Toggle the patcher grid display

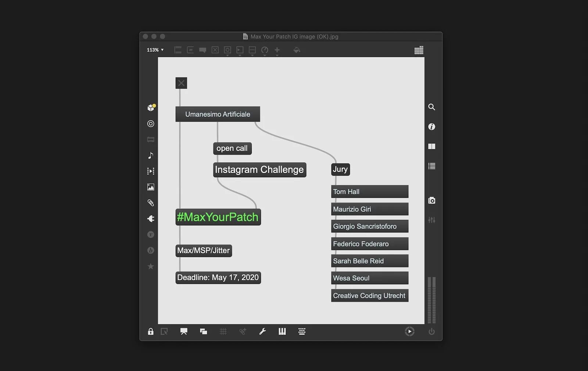point(223,332)
